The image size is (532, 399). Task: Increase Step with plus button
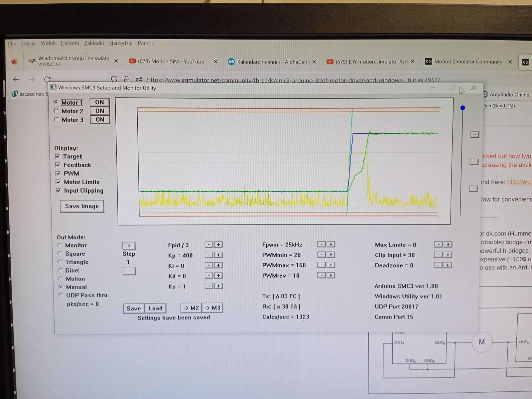pos(129,246)
